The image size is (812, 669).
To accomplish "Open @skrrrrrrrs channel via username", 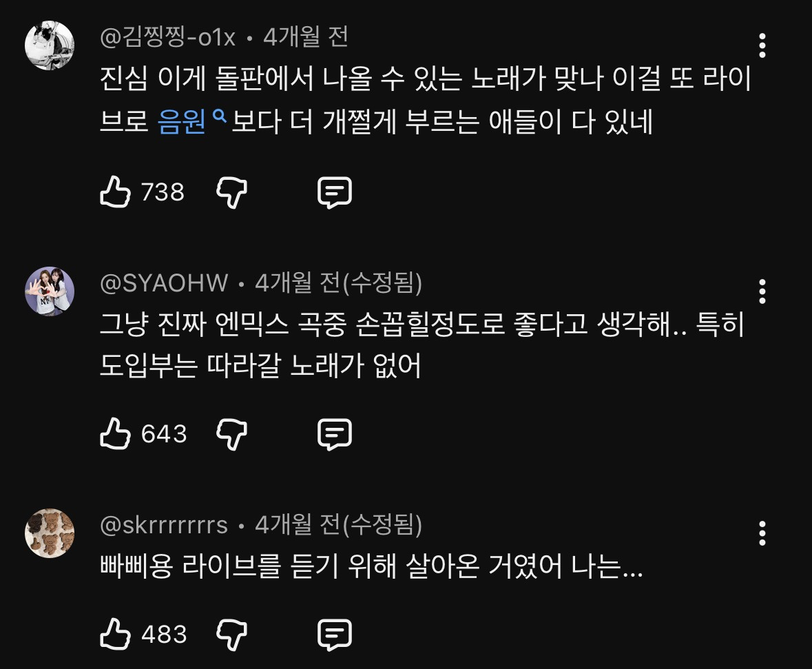I will tap(164, 525).
